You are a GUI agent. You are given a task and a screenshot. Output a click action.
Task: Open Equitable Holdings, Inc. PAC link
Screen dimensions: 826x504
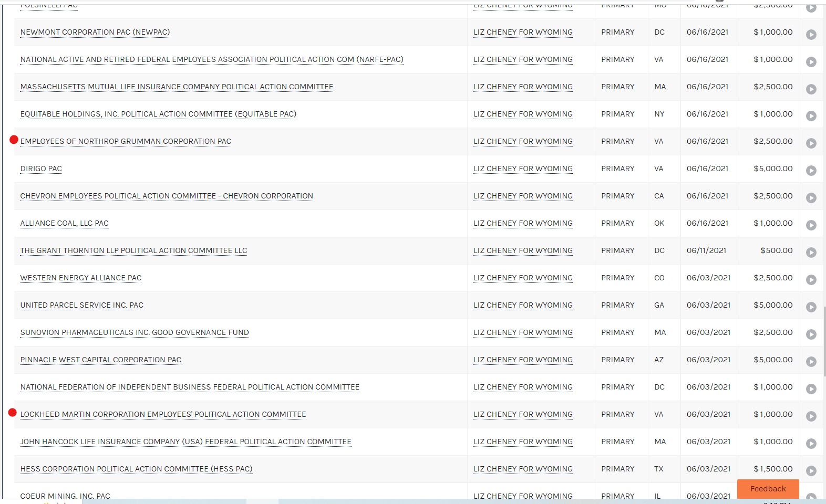(158, 114)
